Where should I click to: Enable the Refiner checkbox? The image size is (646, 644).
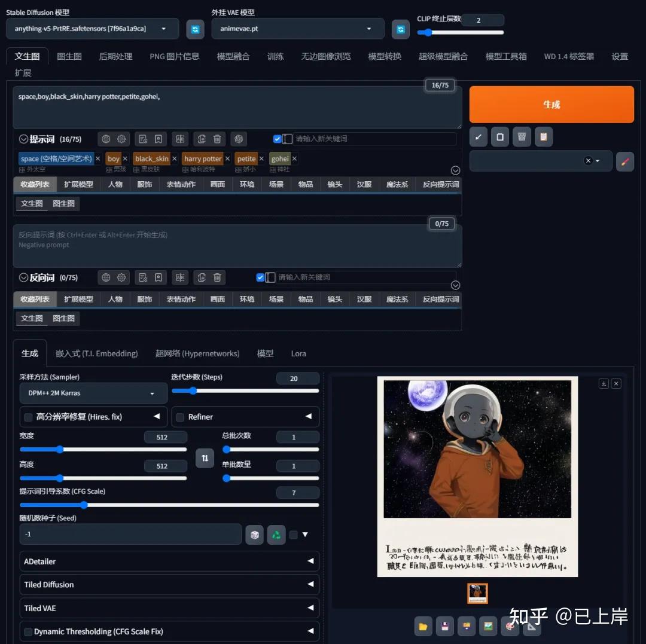(x=180, y=417)
